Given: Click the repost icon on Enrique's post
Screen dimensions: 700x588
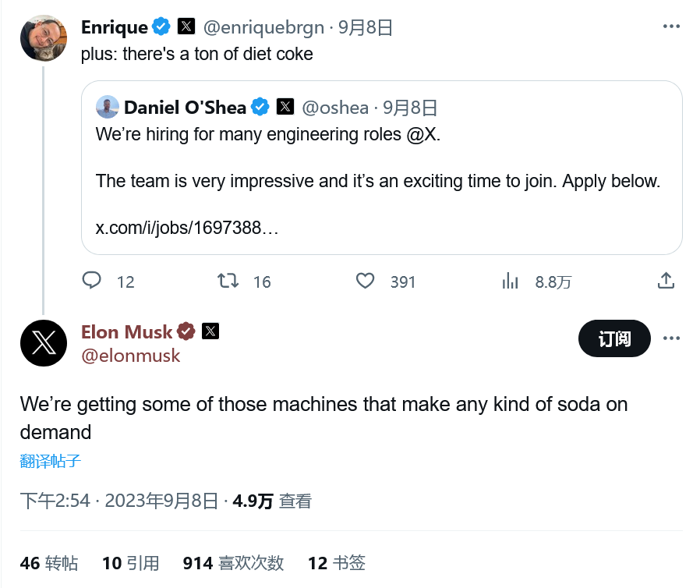Looking at the screenshot, I should click(228, 281).
